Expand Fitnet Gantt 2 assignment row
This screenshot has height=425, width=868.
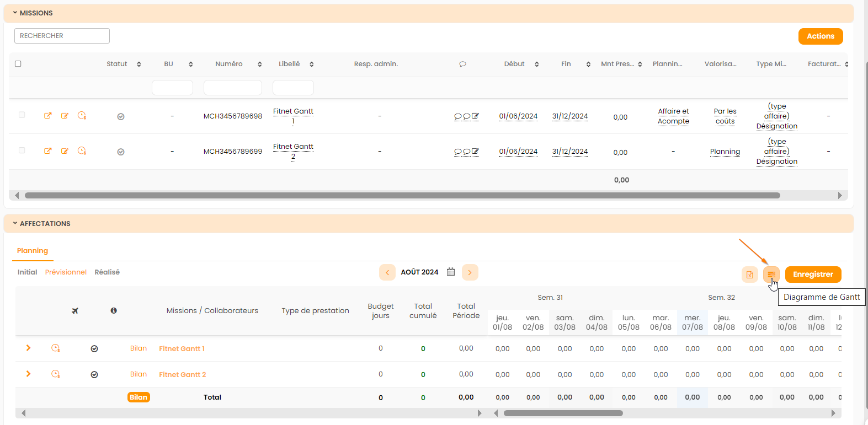pyautogui.click(x=29, y=374)
